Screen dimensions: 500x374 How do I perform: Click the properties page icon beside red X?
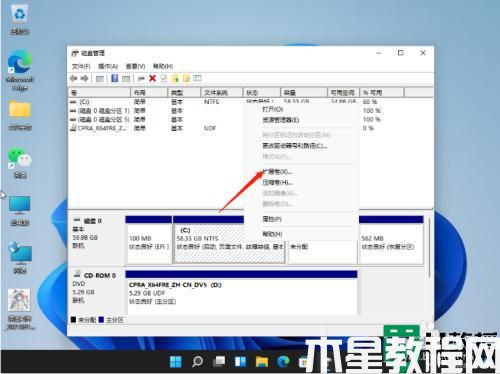click(x=164, y=78)
